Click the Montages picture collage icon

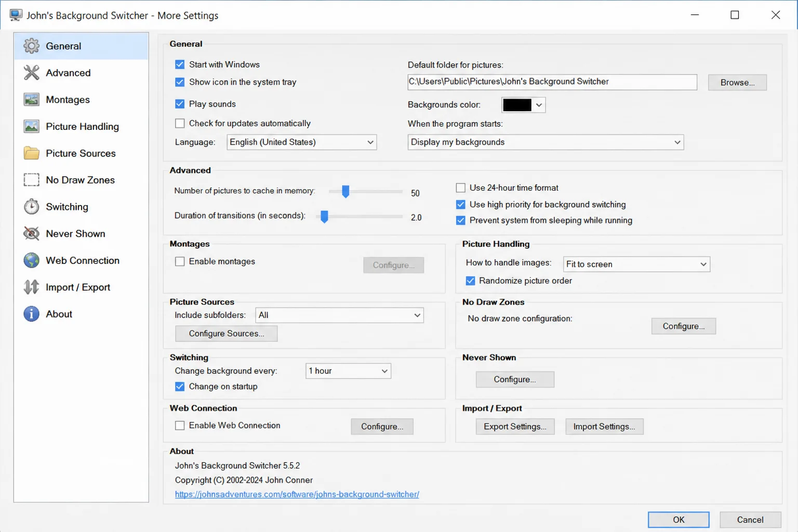tap(31, 99)
